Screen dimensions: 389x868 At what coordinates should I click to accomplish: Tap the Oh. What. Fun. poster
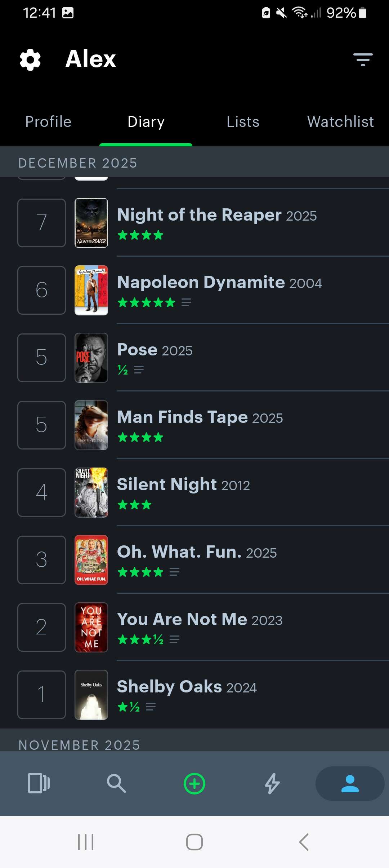pyautogui.click(x=91, y=560)
